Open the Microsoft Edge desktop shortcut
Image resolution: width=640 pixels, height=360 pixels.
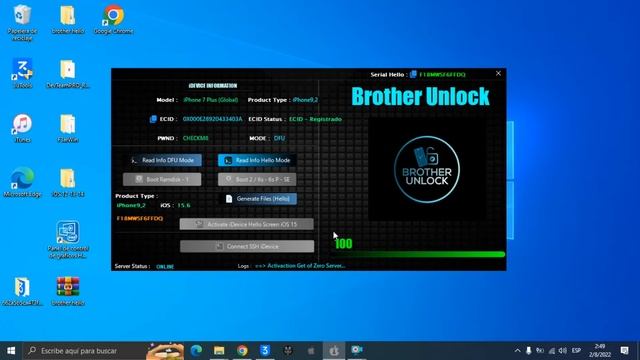click(x=22, y=182)
